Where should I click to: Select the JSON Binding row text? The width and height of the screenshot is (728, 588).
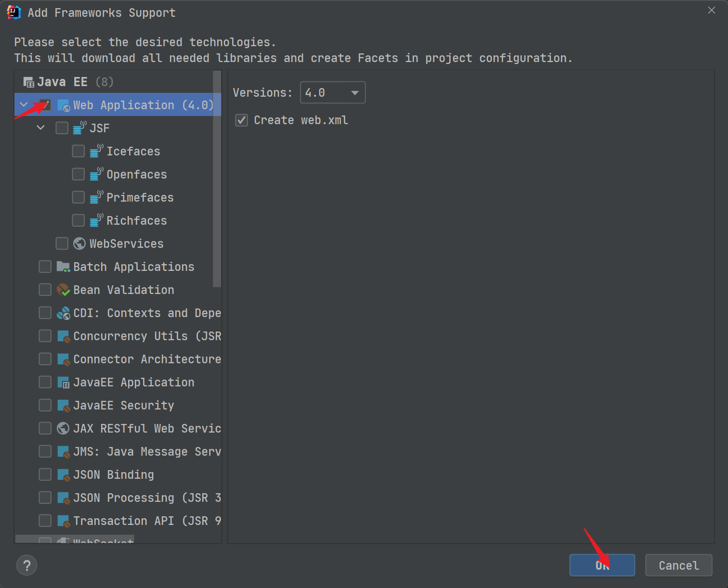tap(114, 474)
